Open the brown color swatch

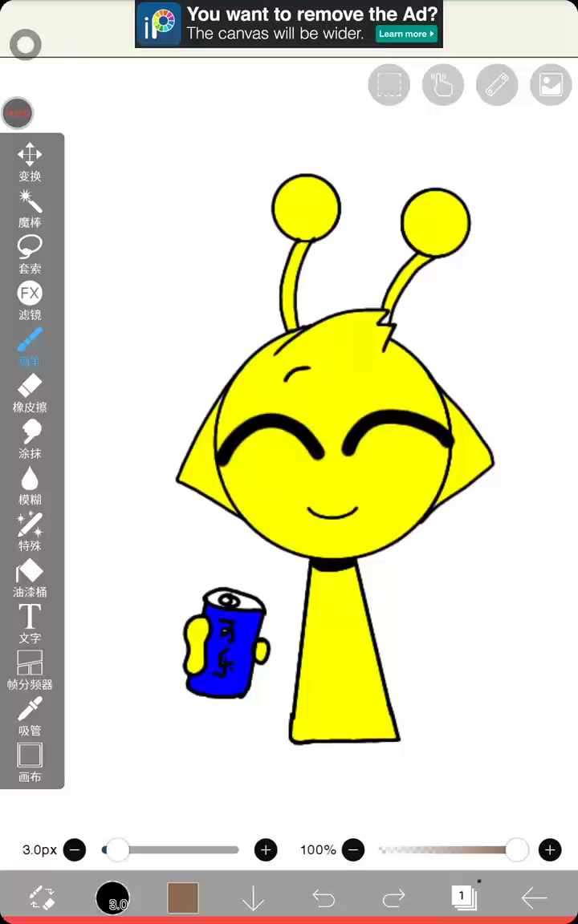183,898
